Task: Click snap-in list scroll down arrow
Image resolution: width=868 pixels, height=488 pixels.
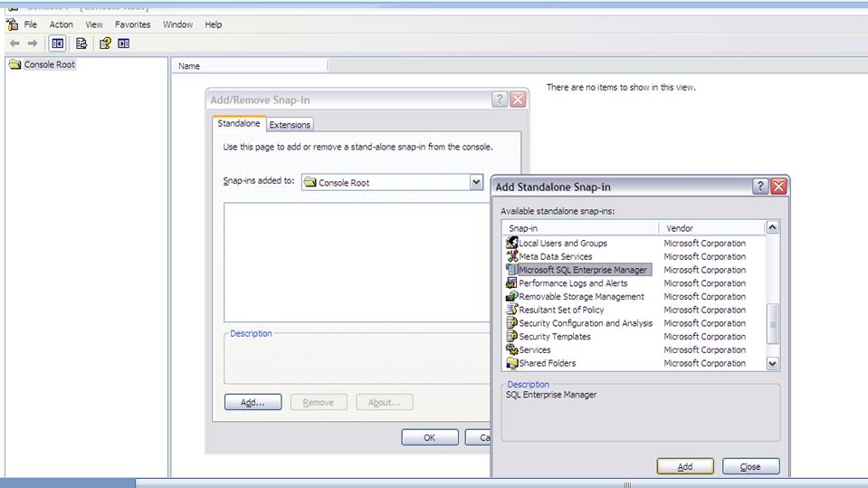Action: click(772, 363)
